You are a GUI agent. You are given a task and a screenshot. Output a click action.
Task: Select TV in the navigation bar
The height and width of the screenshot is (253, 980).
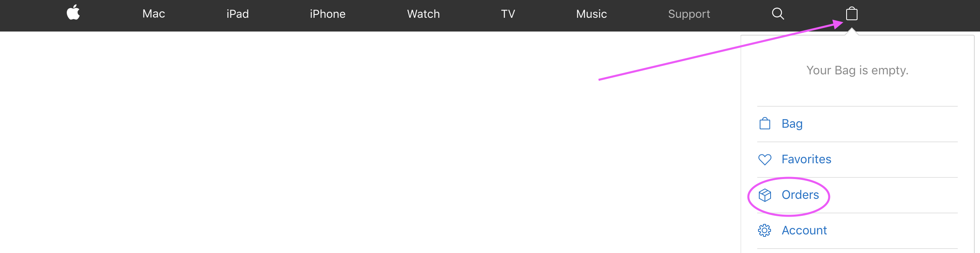click(508, 14)
